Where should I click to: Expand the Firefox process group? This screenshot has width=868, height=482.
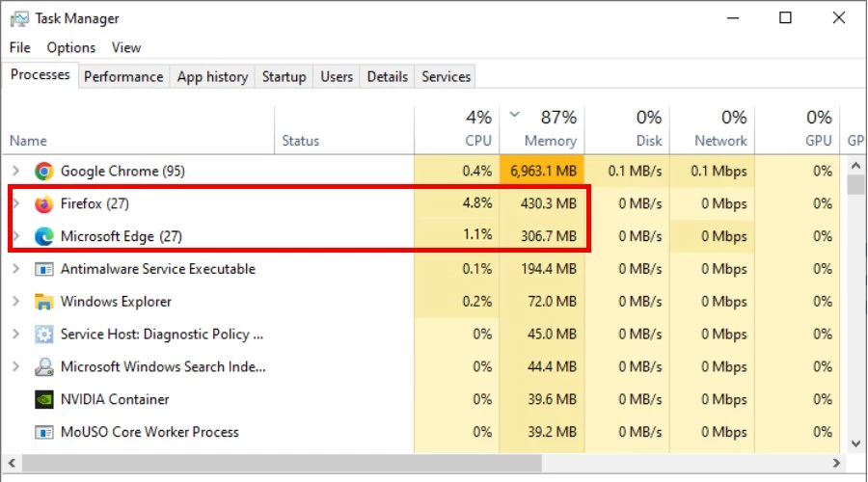coord(15,204)
